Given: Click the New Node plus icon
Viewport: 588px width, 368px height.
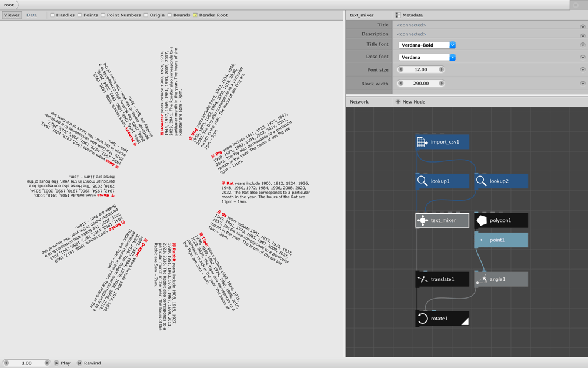Looking at the screenshot, I should 398,102.
